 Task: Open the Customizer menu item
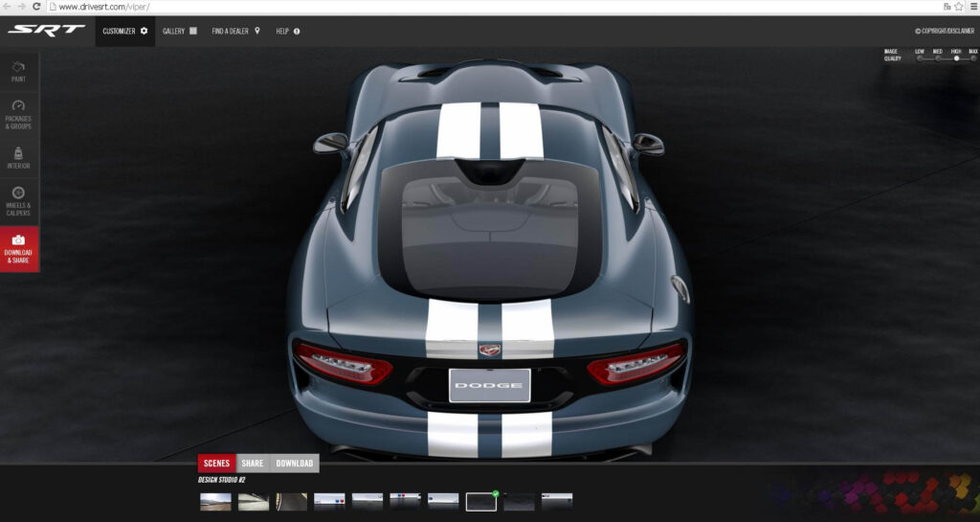click(x=125, y=31)
